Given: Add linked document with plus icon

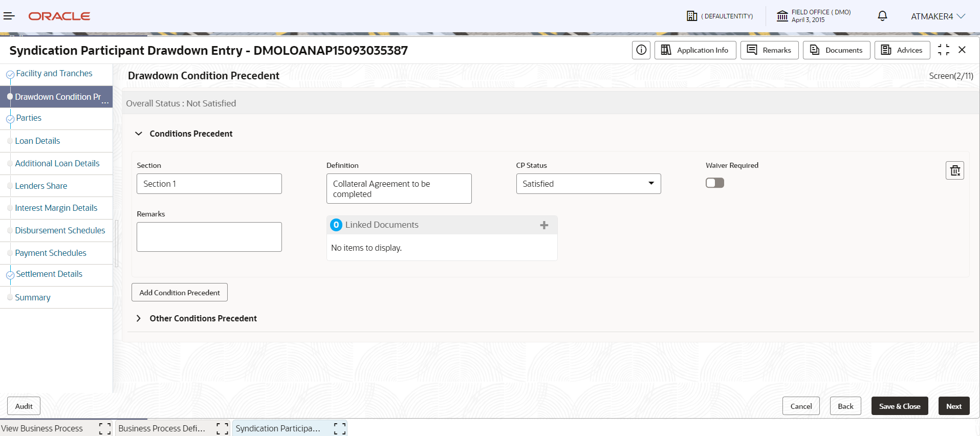Looking at the screenshot, I should coord(544,225).
